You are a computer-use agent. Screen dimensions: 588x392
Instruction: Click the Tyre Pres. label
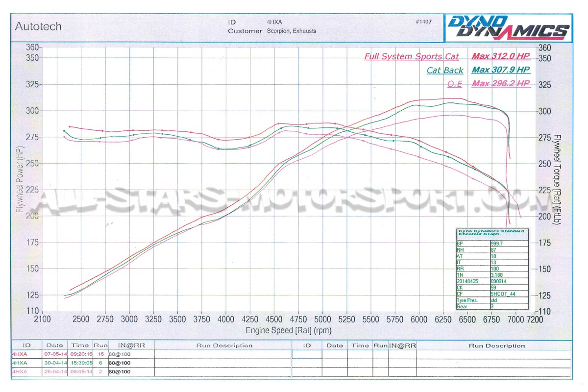(467, 300)
